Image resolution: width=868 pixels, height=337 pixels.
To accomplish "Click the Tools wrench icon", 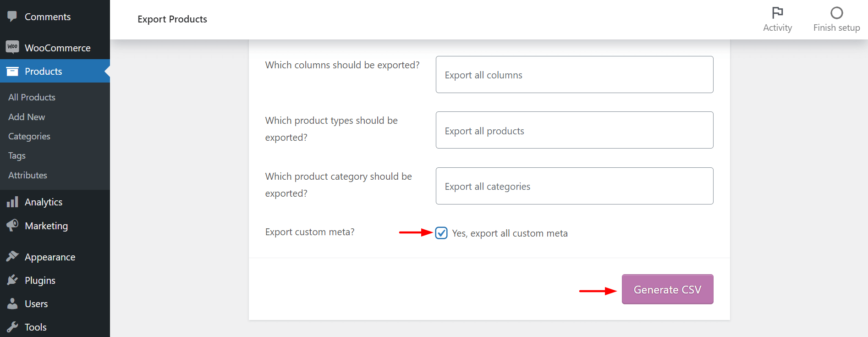I will coord(12,327).
